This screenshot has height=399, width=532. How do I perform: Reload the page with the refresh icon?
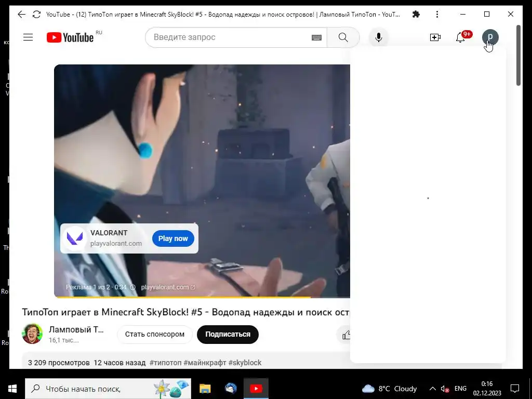coord(36,14)
